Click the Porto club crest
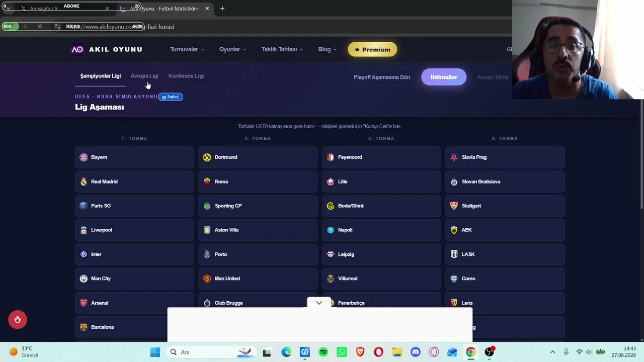 point(207,254)
